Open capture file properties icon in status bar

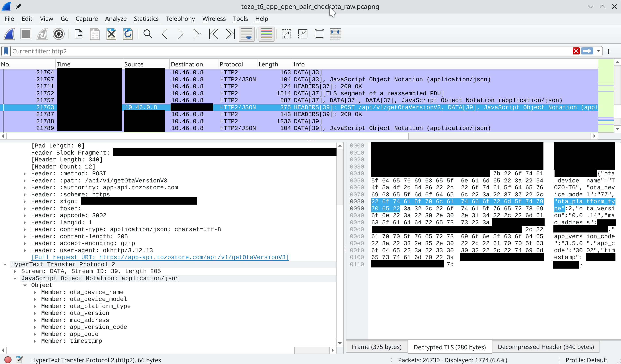(x=19, y=360)
